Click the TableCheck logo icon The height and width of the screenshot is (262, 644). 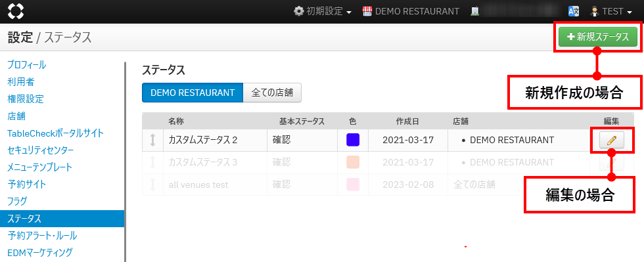tap(16, 11)
